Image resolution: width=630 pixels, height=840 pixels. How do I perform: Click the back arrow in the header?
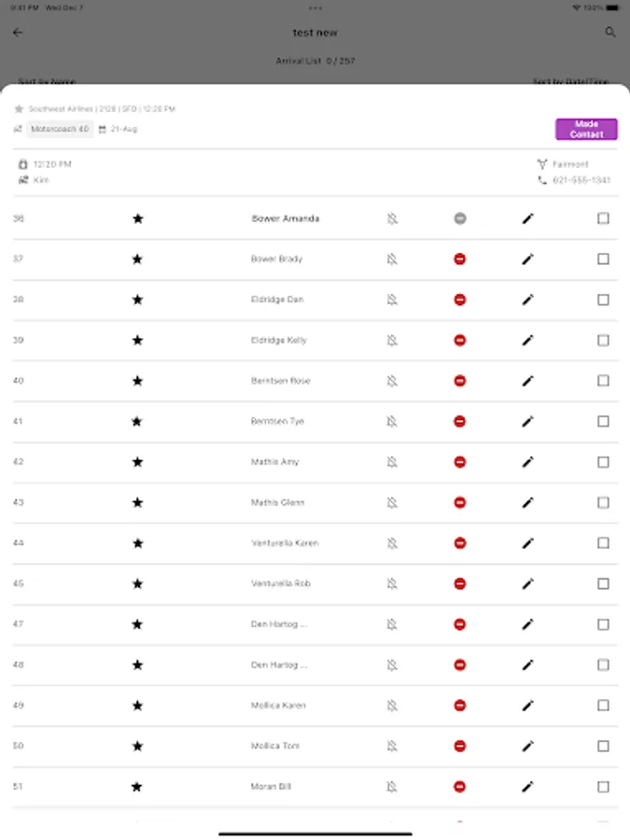(x=18, y=33)
